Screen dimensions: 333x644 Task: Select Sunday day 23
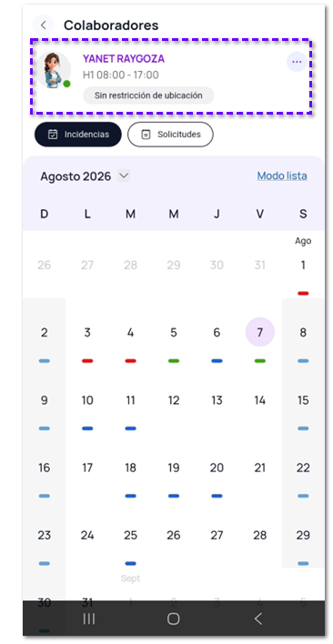pos(44,535)
